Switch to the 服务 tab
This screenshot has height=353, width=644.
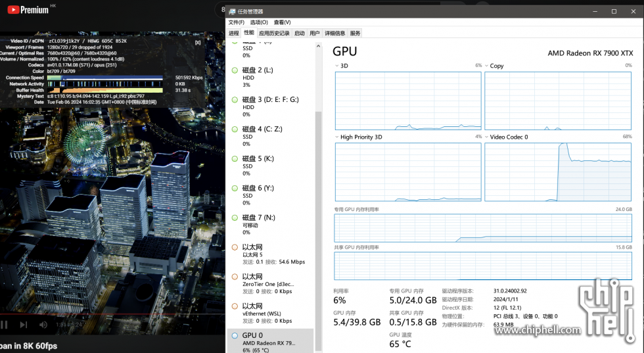point(356,34)
